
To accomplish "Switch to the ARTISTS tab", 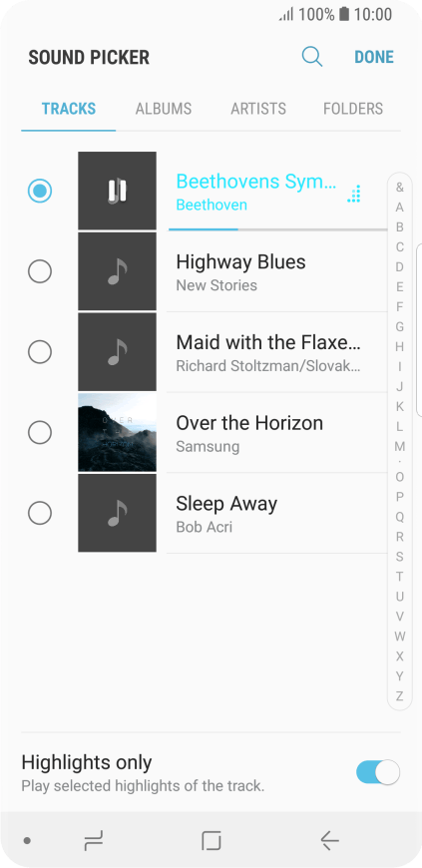I will click(258, 109).
